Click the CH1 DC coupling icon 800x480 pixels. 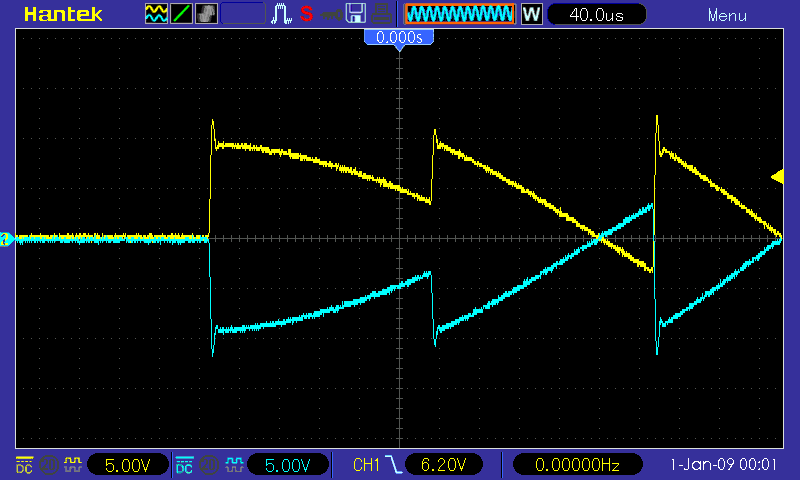pos(24,465)
